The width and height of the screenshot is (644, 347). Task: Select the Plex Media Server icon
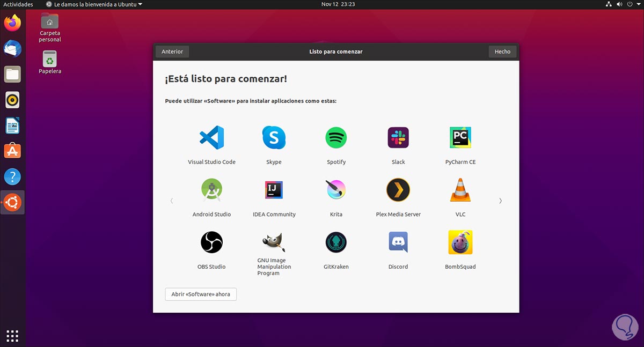[398, 190]
